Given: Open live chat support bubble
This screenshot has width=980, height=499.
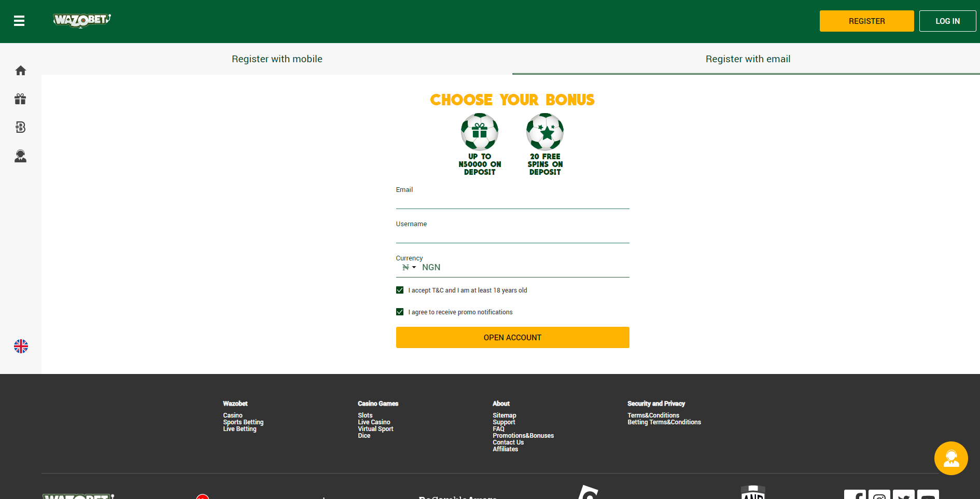Looking at the screenshot, I should (x=951, y=458).
